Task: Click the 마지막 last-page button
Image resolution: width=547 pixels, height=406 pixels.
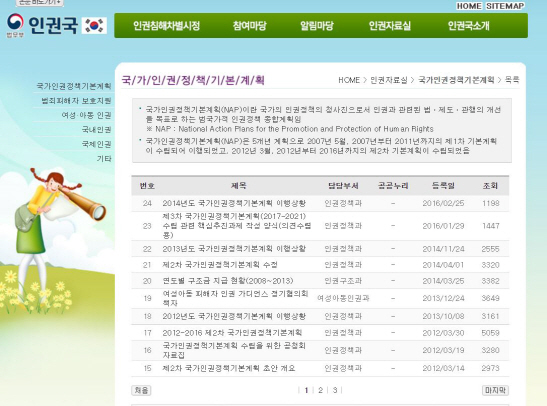Action: tap(495, 390)
